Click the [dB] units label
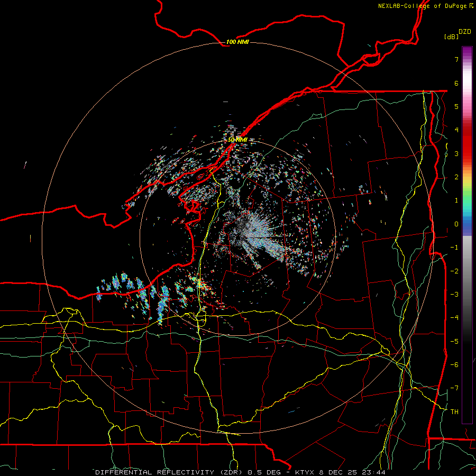 click(x=451, y=36)
